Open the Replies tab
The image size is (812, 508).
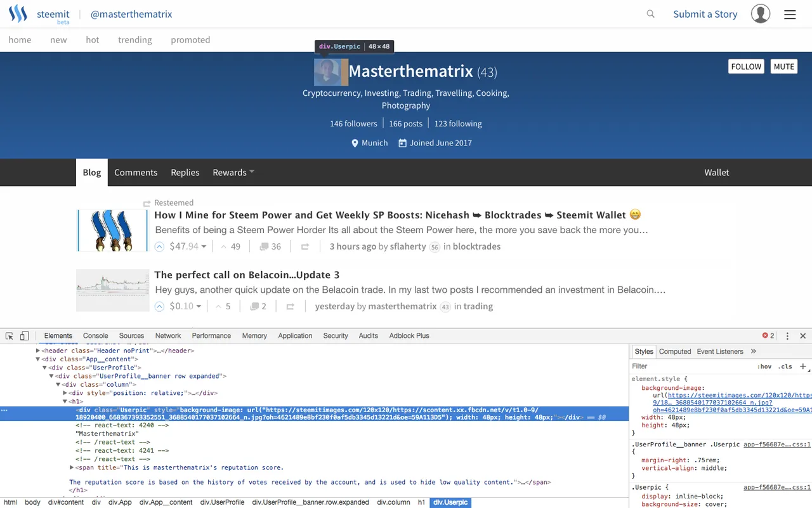click(x=185, y=172)
